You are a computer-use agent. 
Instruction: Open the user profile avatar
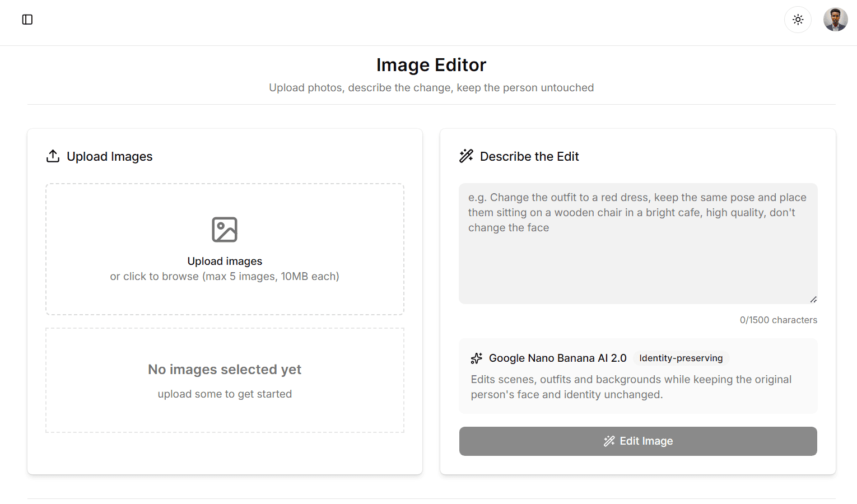[x=835, y=20]
